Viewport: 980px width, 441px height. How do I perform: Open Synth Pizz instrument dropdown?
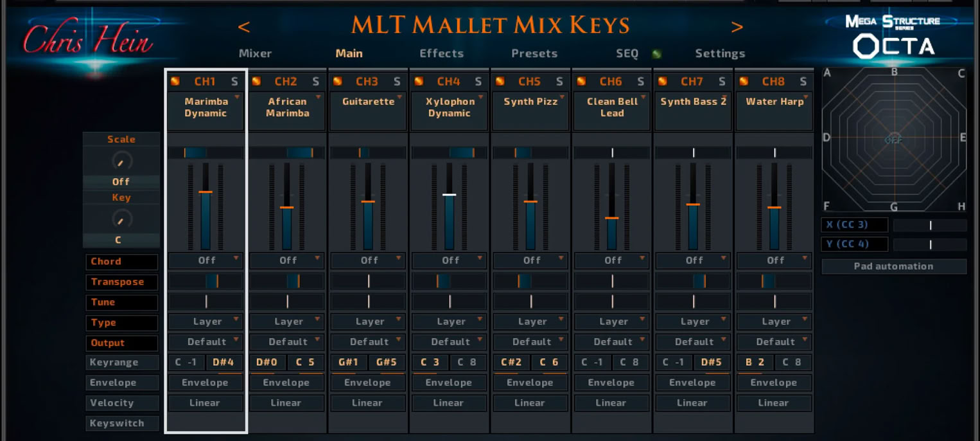click(x=531, y=111)
